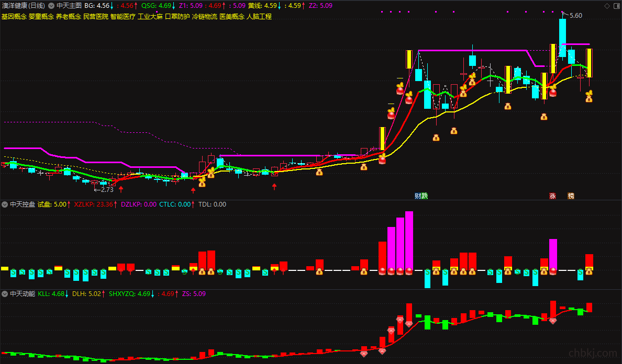The image size is (622, 364).
Task: Toggle the side panel icon at top right
Action: click(616, 6)
